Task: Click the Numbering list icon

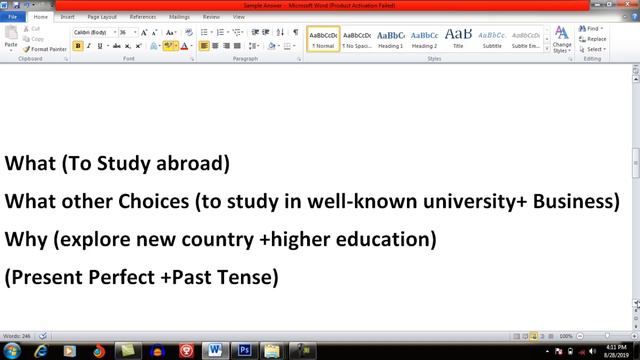Action: pyautogui.click(x=220, y=32)
